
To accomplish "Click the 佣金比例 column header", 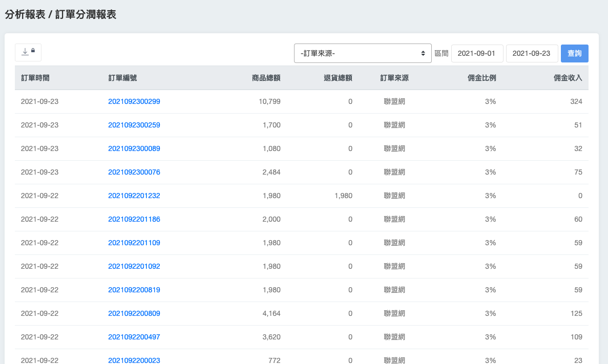I will [x=482, y=78].
